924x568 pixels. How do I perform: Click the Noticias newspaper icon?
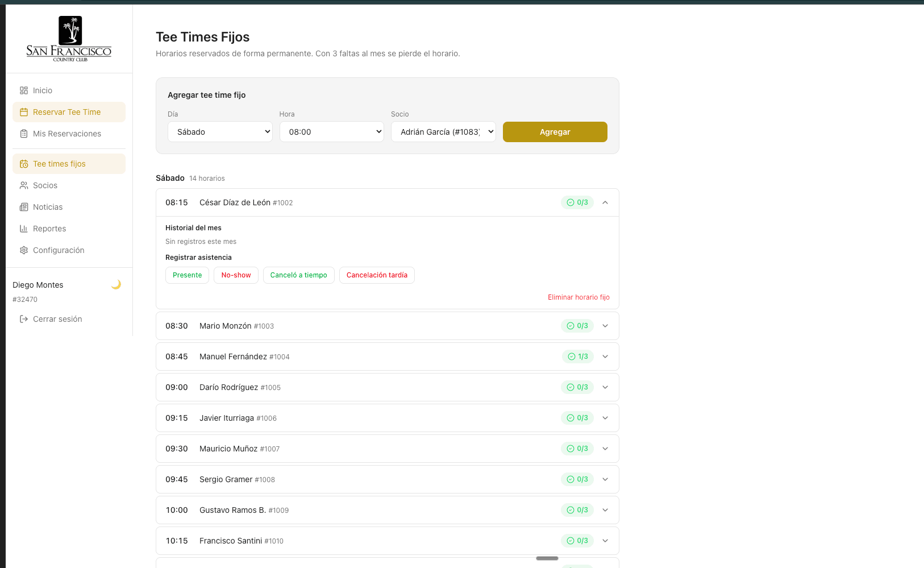click(24, 207)
